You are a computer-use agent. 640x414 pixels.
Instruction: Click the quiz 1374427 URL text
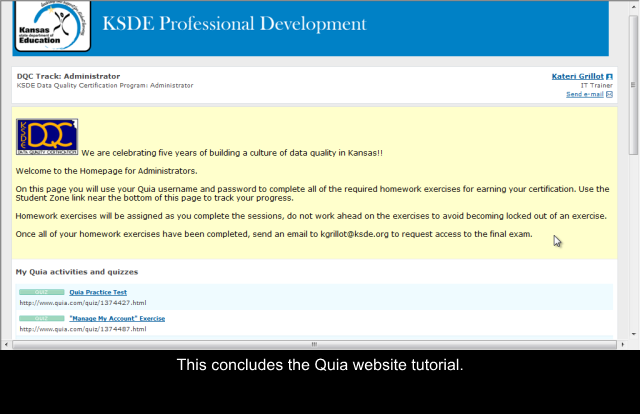[x=82, y=302]
